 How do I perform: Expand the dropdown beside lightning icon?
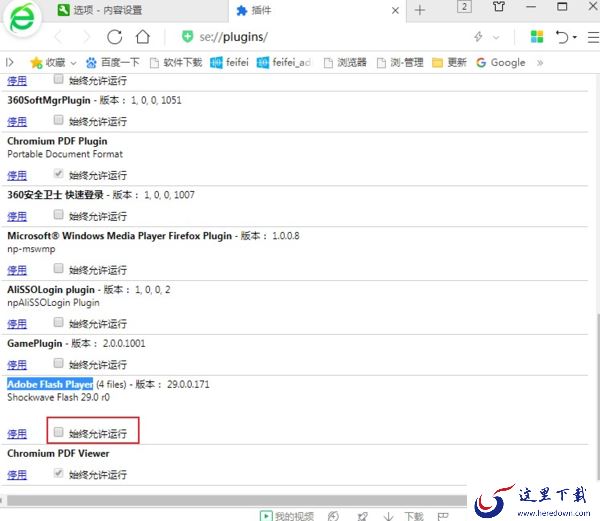pos(496,37)
